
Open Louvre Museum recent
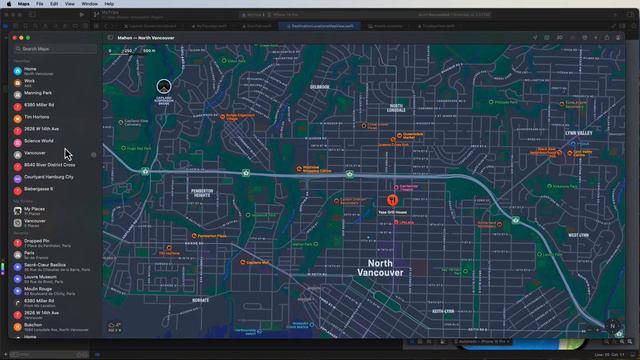click(55, 279)
